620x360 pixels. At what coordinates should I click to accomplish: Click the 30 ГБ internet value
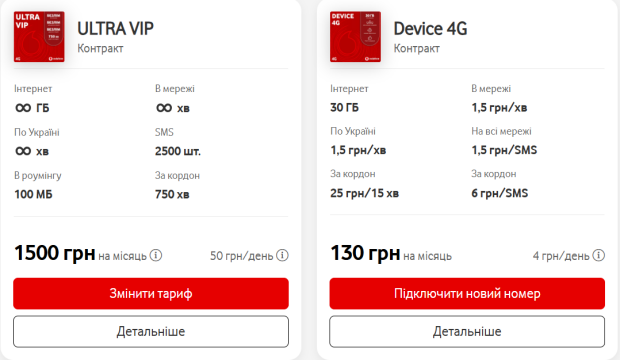point(344,108)
